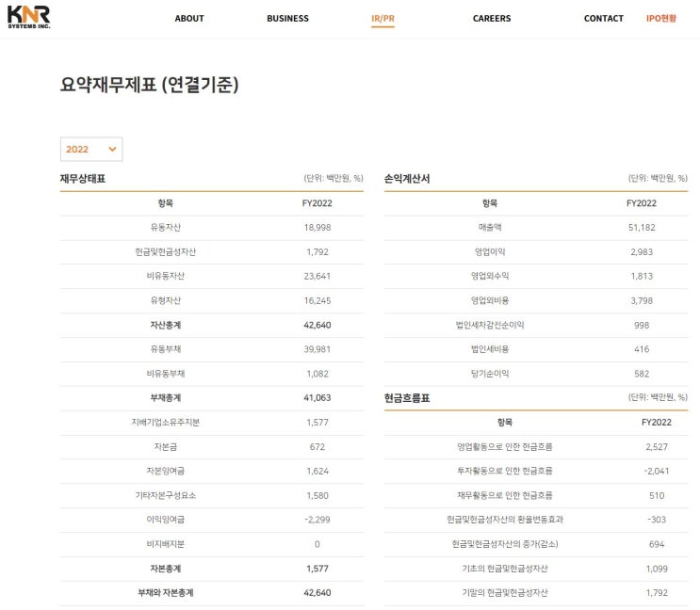
Task: Click the 재무상태표 section heading
Action: click(83, 179)
